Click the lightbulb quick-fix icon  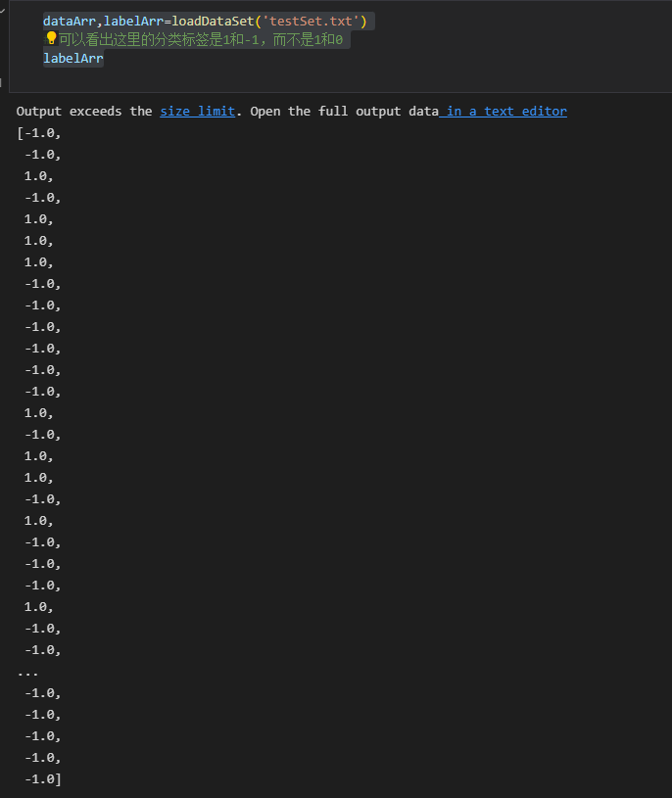pos(51,38)
